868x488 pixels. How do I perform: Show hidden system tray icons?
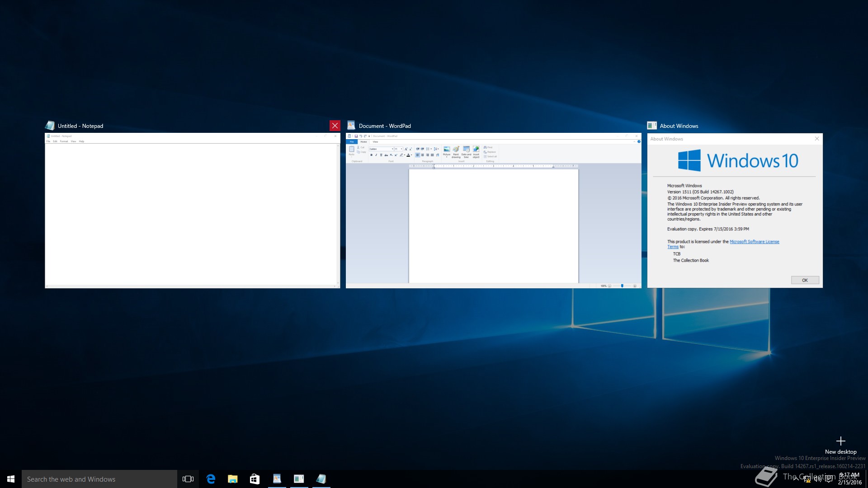click(x=796, y=479)
